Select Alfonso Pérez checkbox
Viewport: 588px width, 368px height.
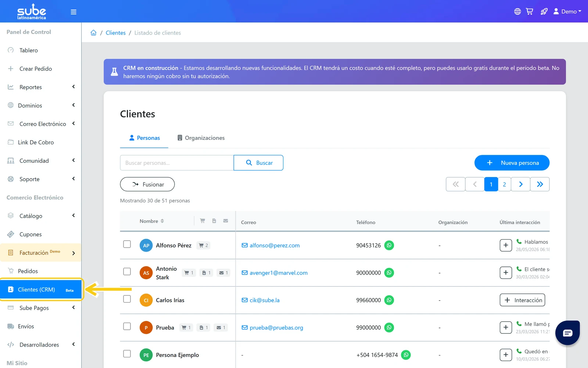pyautogui.click(x=127, y=244)
